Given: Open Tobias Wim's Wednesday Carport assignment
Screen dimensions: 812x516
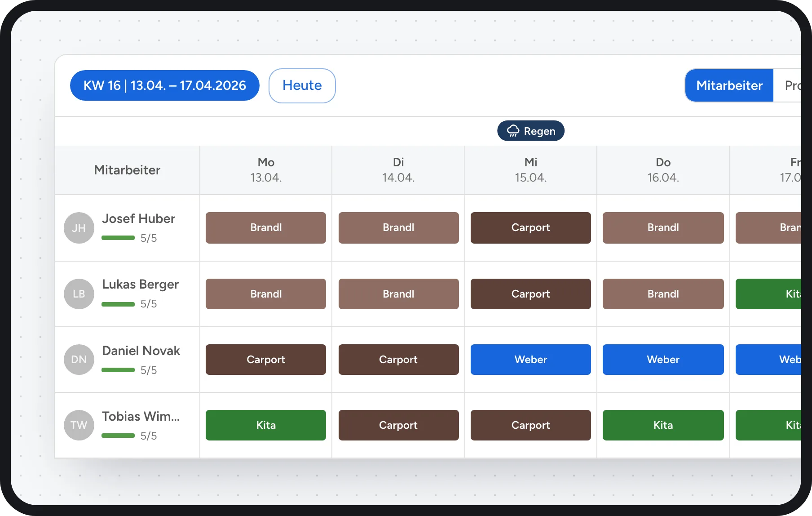Looking at the screenshot, I should click(x=531, y=425).
